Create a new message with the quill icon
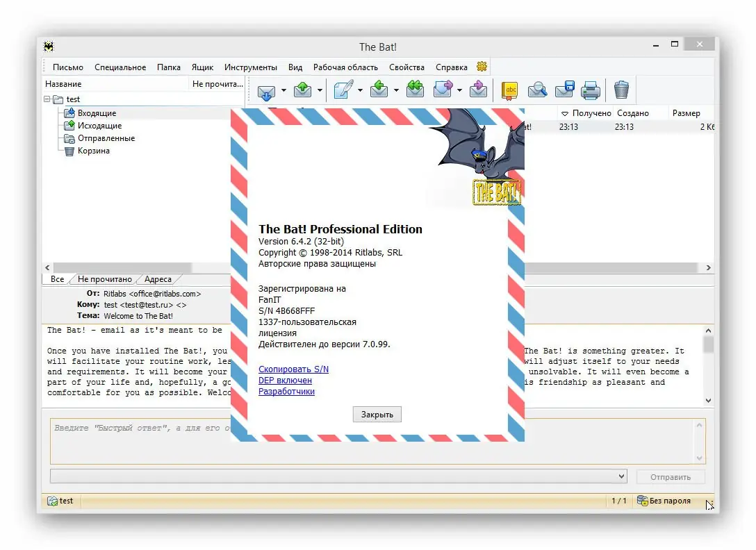Screen dimensions: 756x550 (x=343, y=90)
